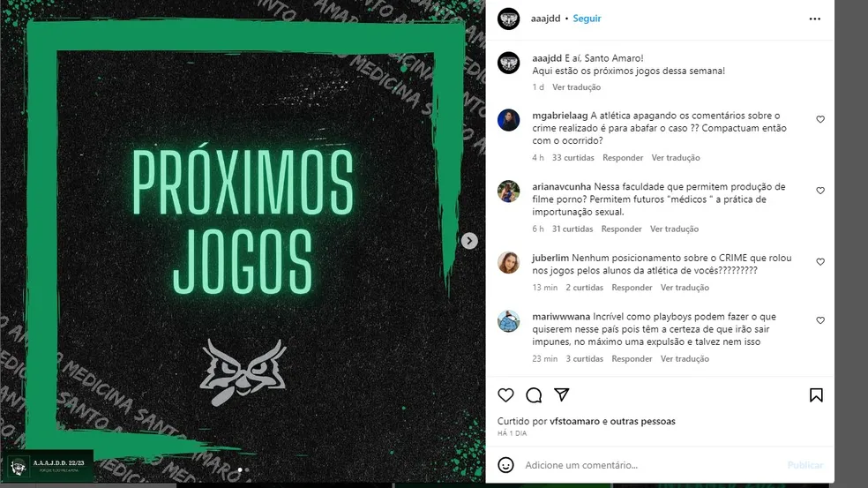Show translation of the aaajdd caption
The image size is (868, 488).
[576, 87]
